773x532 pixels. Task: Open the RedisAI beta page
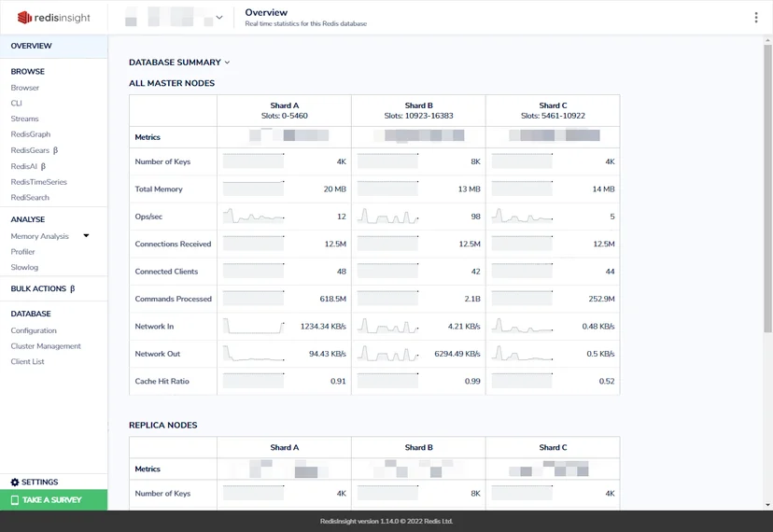(28, 166)
